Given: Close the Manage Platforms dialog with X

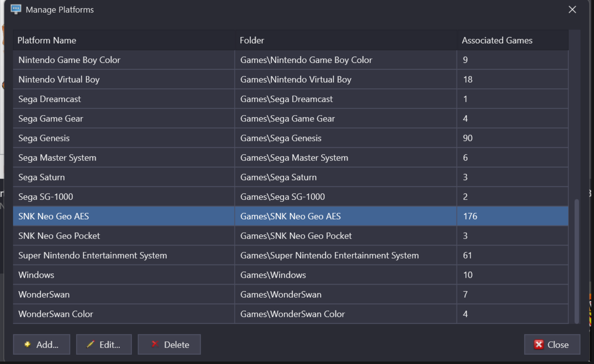Looking at the screenshot, I should point(572,10).
